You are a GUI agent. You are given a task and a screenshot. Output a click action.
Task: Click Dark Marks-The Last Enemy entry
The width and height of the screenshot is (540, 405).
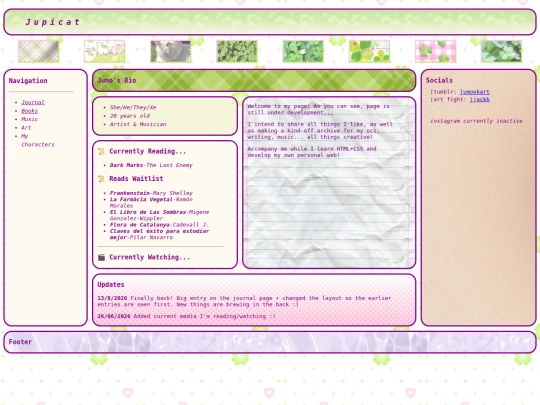click(x=151, y=165)
